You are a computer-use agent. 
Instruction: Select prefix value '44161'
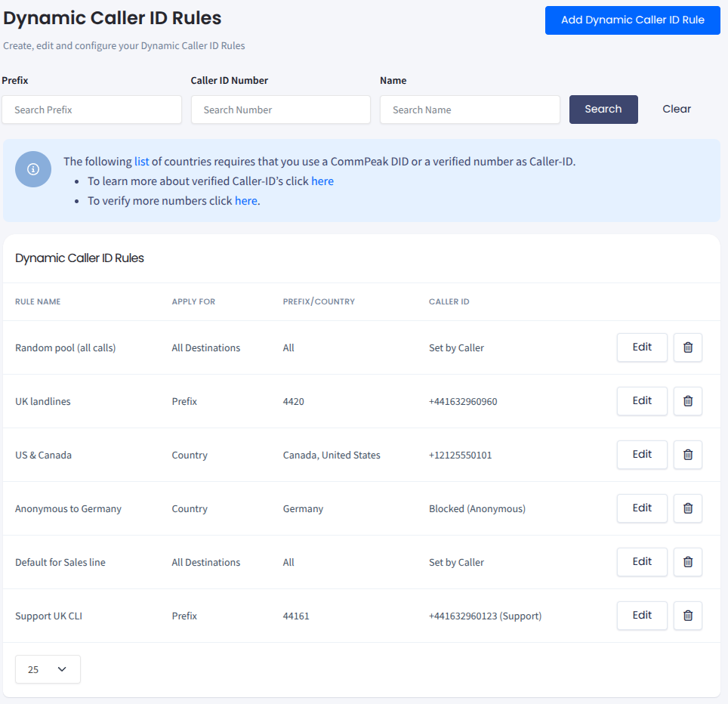(296, 616)
